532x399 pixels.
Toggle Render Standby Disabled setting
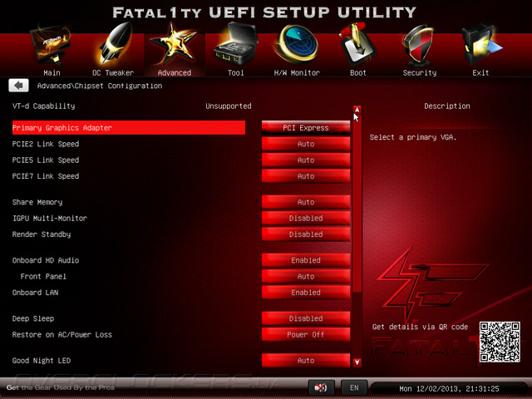coord(306,234)
